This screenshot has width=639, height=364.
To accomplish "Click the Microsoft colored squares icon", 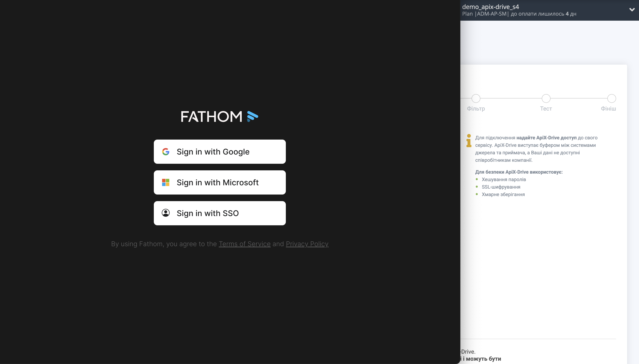I will 166,182.
